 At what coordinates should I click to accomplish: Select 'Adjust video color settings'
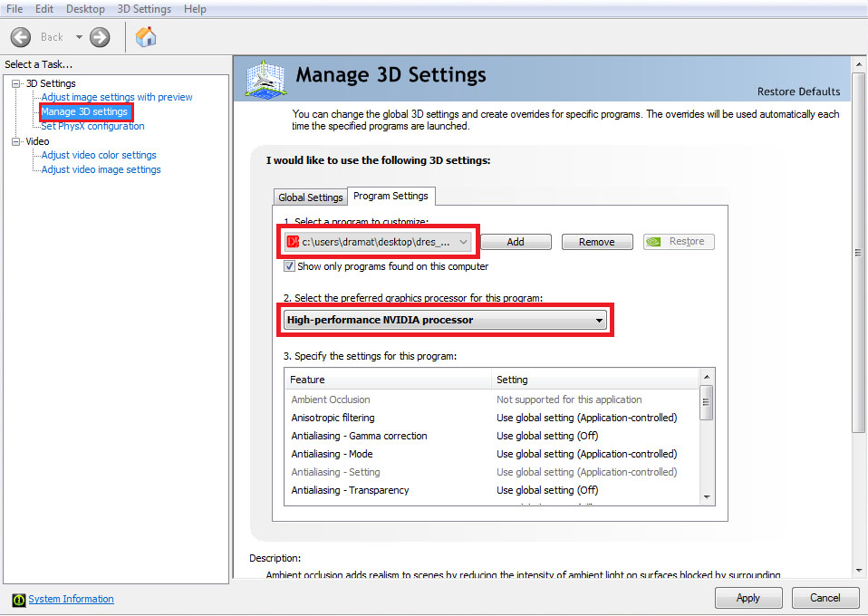[99, 156]
